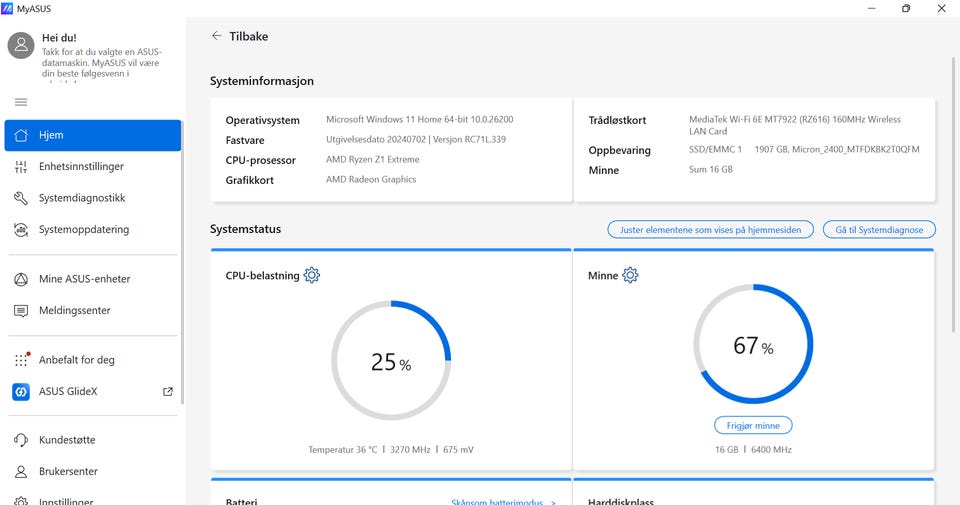Restore the MyASUS window size
This screenshot has height=505, width=960.
click(x=906, y=9)
